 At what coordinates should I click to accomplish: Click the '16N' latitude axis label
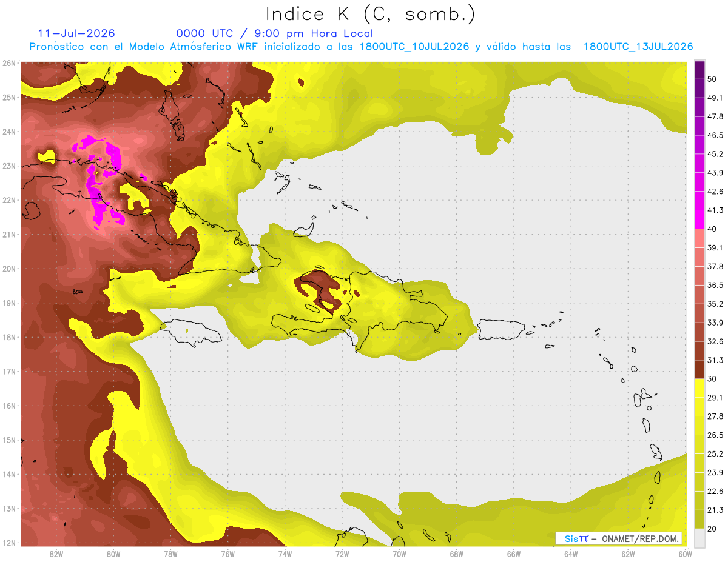coord(9,406)
